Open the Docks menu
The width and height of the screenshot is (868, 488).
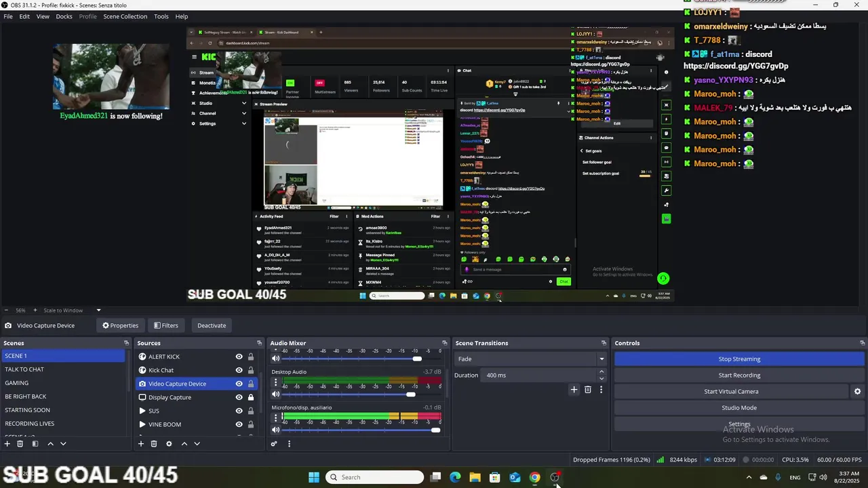(x=64, y=16)
